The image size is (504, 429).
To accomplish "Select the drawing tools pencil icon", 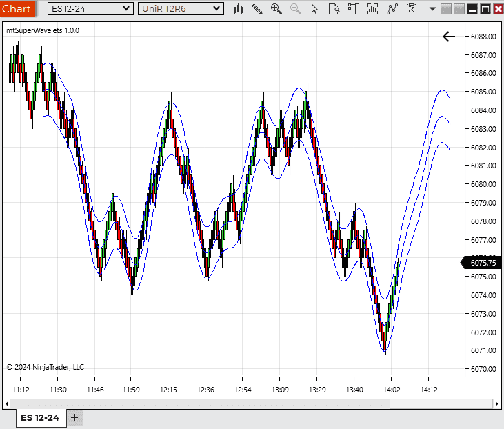I will pyautogui.click(x=257, y=9).
